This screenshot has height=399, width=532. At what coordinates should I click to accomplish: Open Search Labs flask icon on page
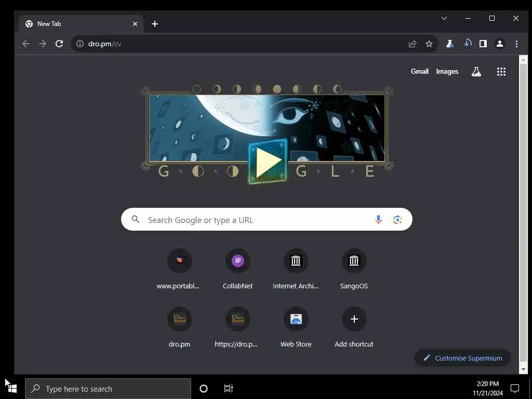(x=476, y=72)
